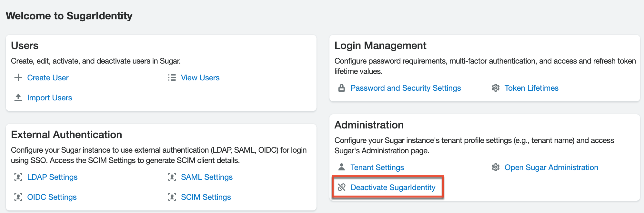Click the External Authentication card heading
The width and height of the screenshot is (644, 213).
pos(66,135)
